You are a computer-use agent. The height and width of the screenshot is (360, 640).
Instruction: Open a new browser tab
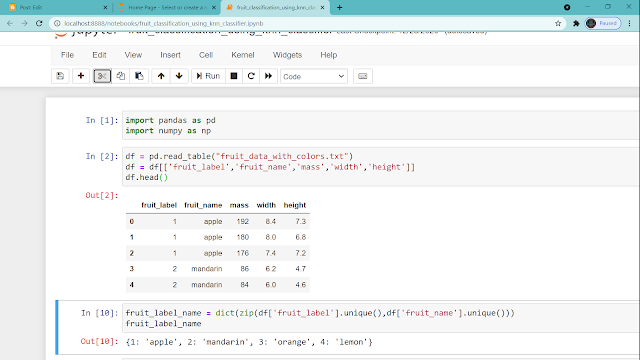(x=339, y=7)
